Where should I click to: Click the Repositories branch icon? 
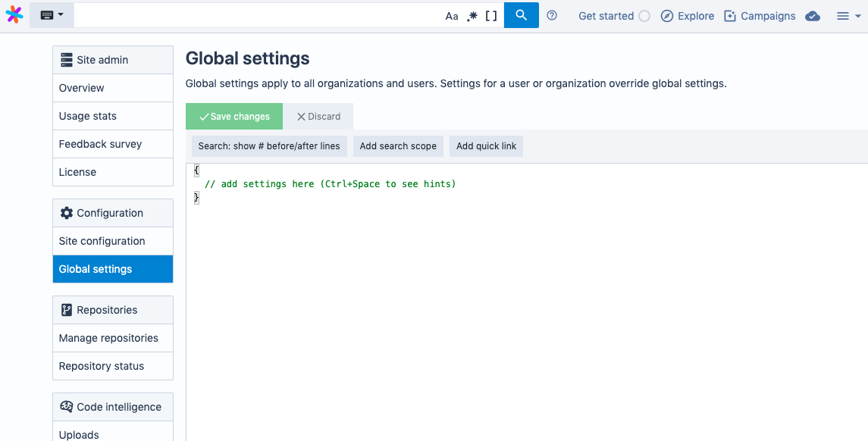(x=67, y=310)
